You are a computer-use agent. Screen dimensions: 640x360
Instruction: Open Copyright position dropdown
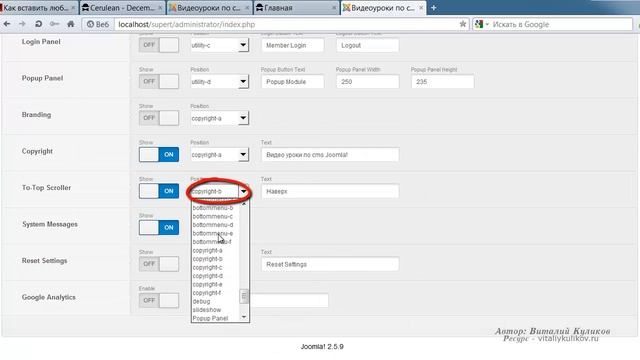tap(220, 155)
